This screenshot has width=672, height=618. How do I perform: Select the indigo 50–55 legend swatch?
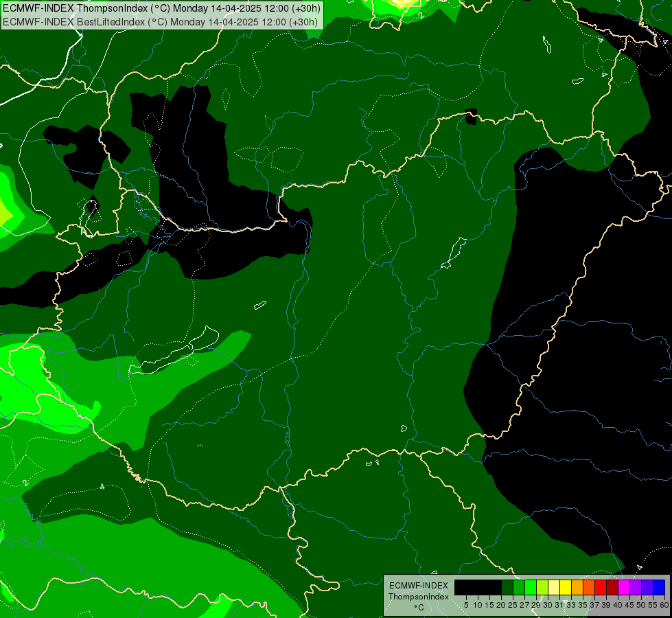click(x=647, y=587)
